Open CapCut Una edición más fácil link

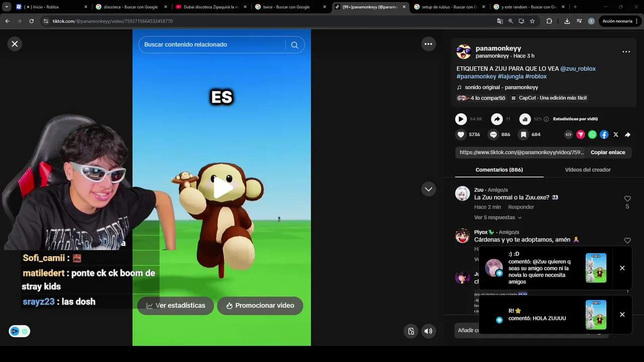coord(548,98)
